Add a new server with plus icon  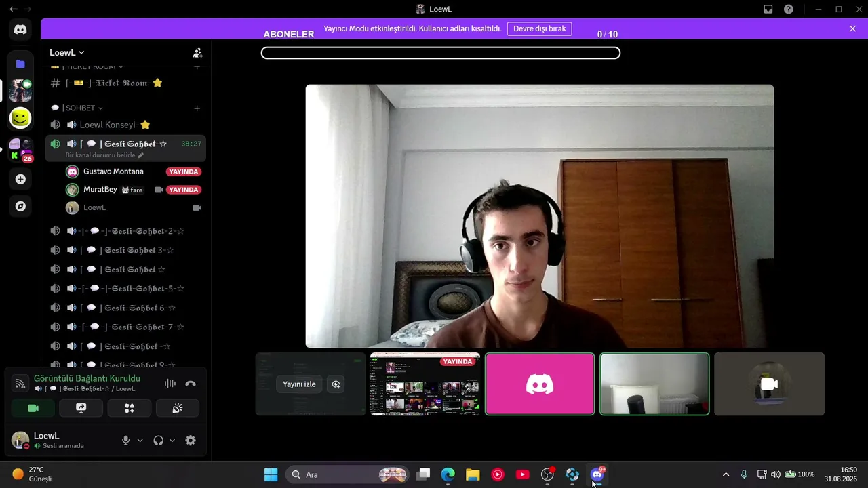(x=20, y=179)
